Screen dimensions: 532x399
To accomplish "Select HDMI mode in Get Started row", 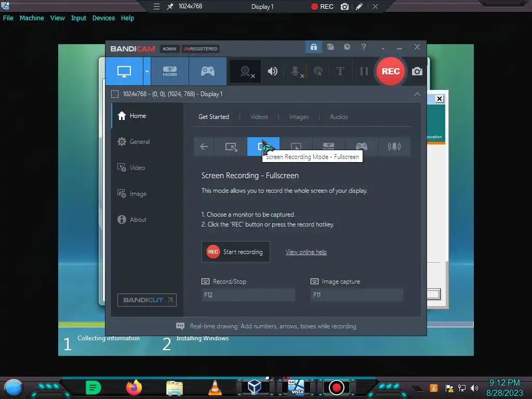I will click(x=328, y=146).
